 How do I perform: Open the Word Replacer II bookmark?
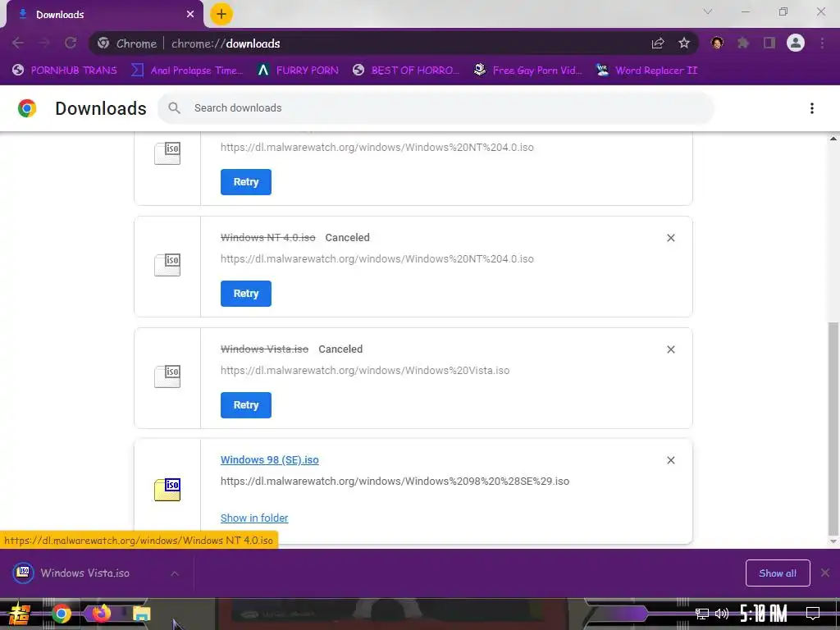[x=646, y=71]
